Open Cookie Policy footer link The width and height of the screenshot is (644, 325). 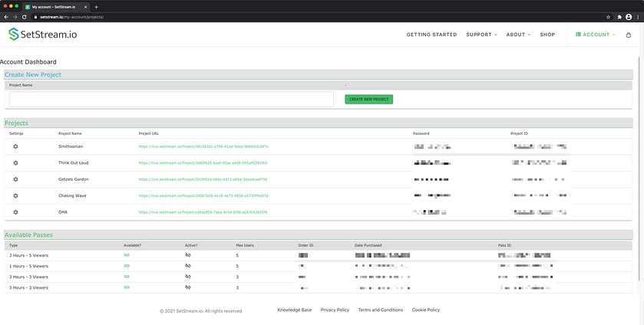coord(426,310)
